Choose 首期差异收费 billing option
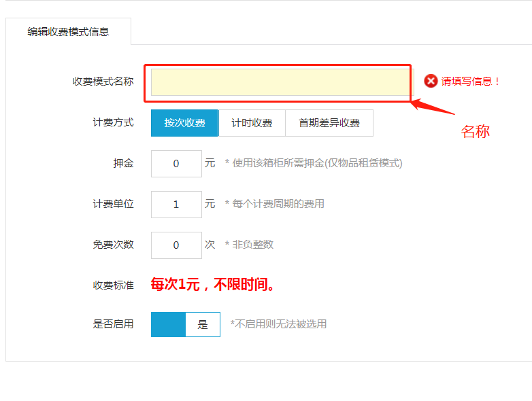The width and height of the screenshot is (532, 401). coord(329,123)
